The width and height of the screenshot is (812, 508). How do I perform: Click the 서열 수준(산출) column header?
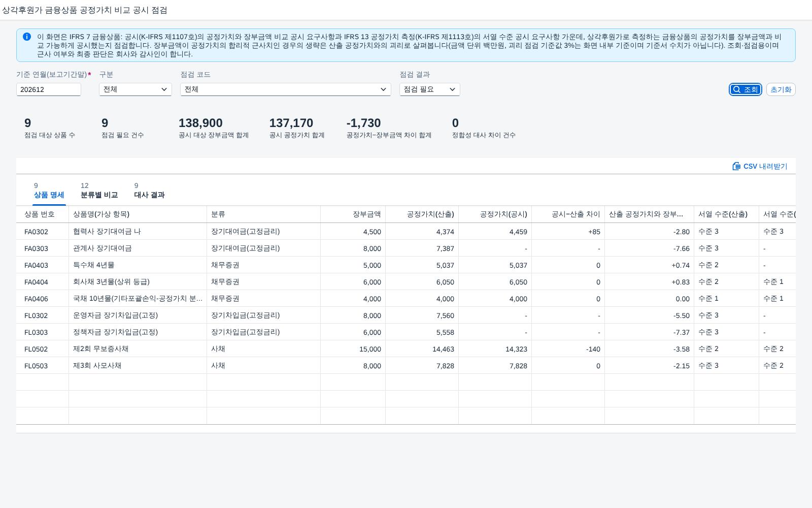point(727,214)
